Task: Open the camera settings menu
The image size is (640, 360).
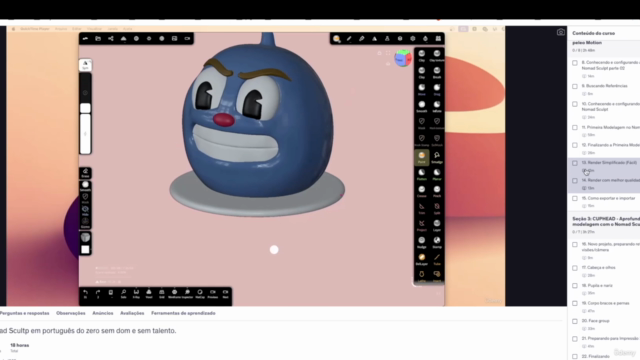Action: point(187,38)
